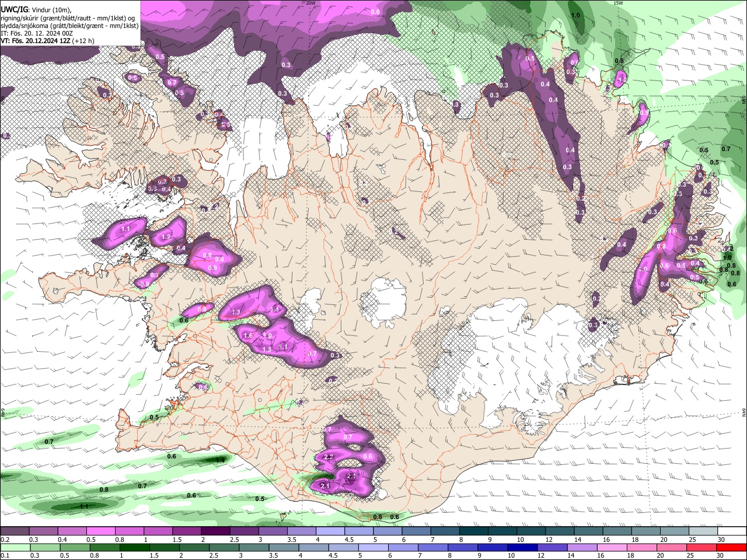747x560 pixels.
Task: Click the UWC/IG title text
Action: (14, 10)
